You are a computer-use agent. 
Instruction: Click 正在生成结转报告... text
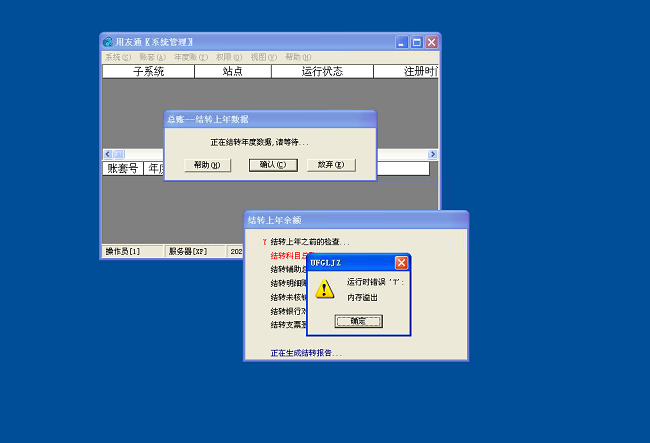[x=306, y=353]
